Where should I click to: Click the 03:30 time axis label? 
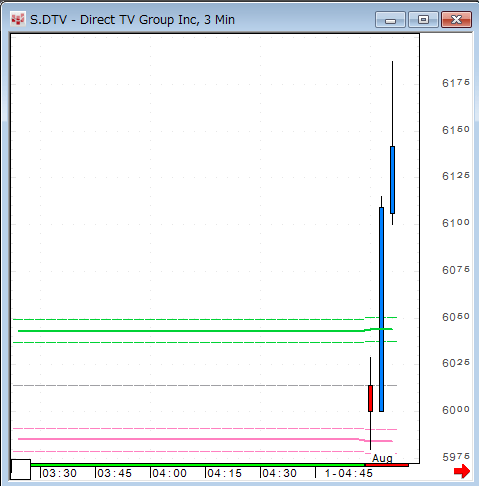pyautogui.click(x=59, y=473)
